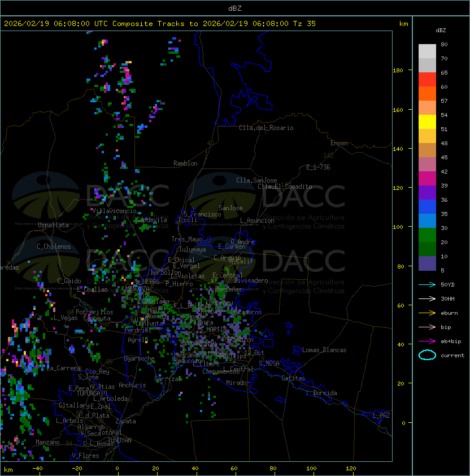Click the yellow eburn arrow legend icon

(x=427, y=313)
